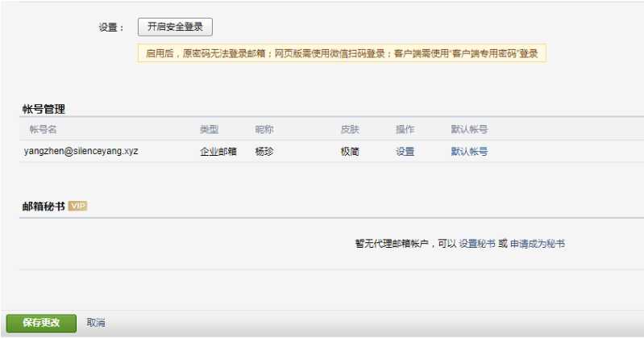Click the 极简 skin value
644x339 pixels.
pos(350,151)
